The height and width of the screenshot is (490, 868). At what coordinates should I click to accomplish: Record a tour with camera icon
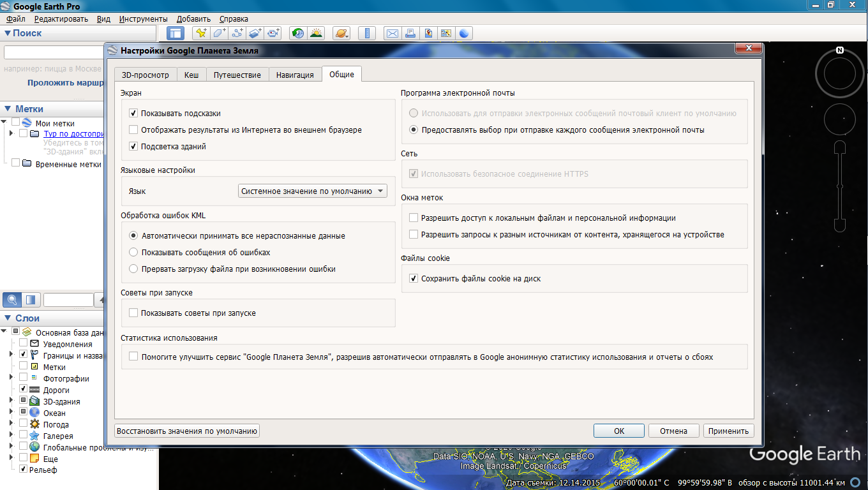[274, 33]
